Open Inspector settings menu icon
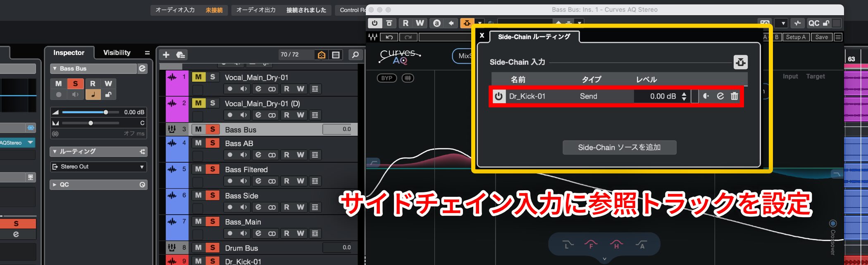 point(147,53)
